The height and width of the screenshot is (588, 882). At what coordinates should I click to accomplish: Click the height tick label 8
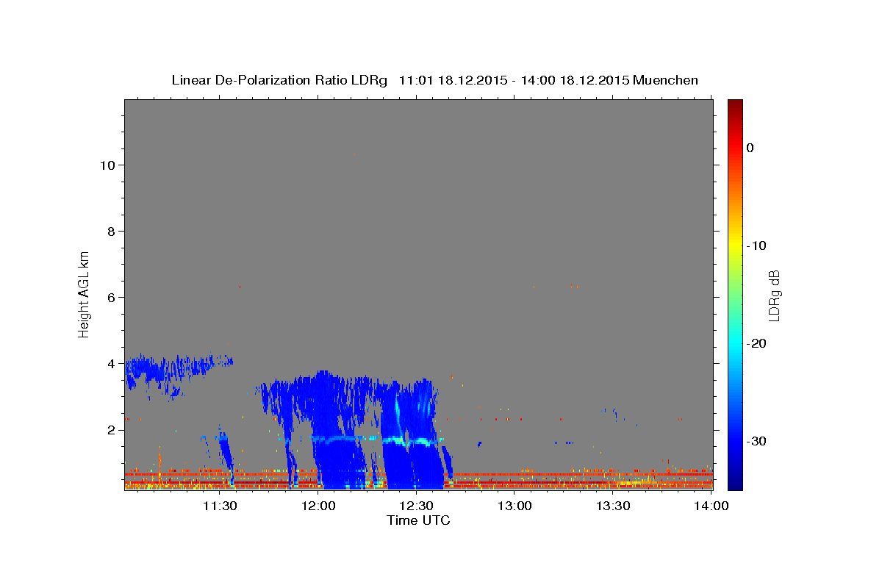coord(110,232)
